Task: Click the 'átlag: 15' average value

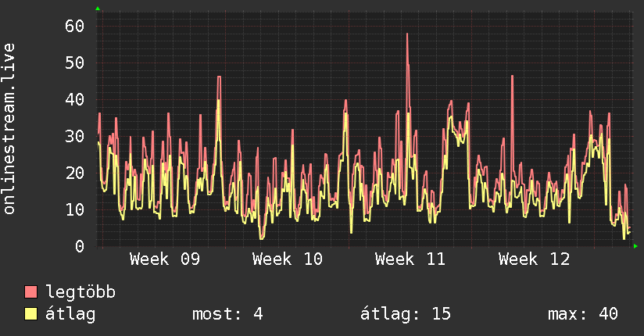Action: point(406,314)
